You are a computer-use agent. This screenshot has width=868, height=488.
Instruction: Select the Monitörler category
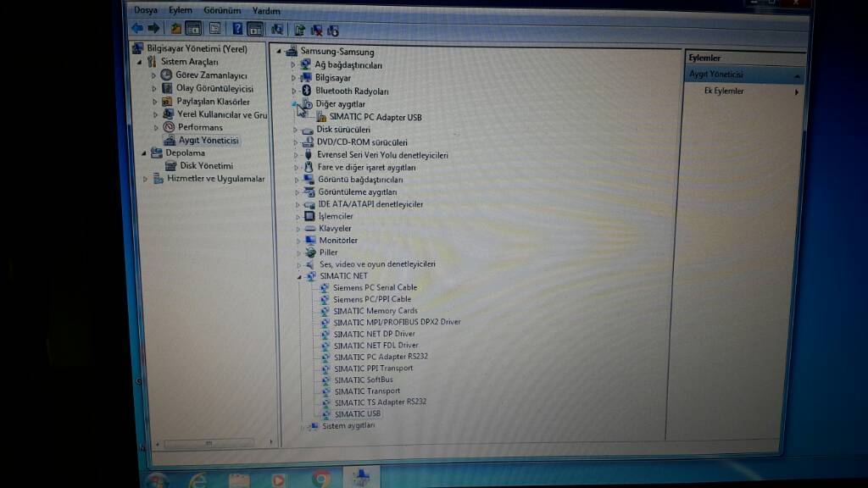tap(338, 241)
